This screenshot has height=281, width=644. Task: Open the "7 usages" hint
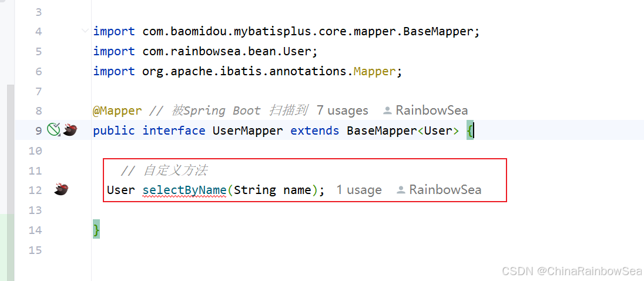coord(342,111)
